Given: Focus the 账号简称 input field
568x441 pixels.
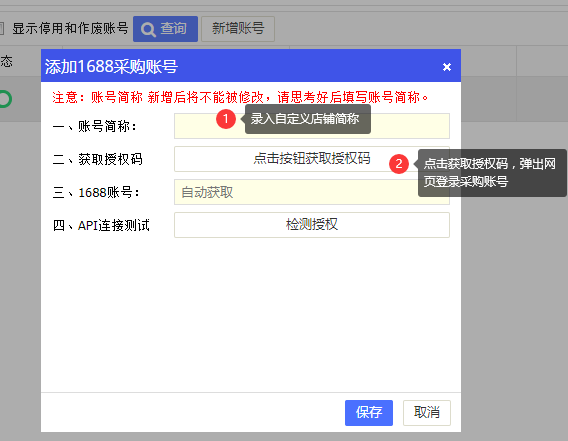Looking at the screenshot, I should [x=312, y=126].
